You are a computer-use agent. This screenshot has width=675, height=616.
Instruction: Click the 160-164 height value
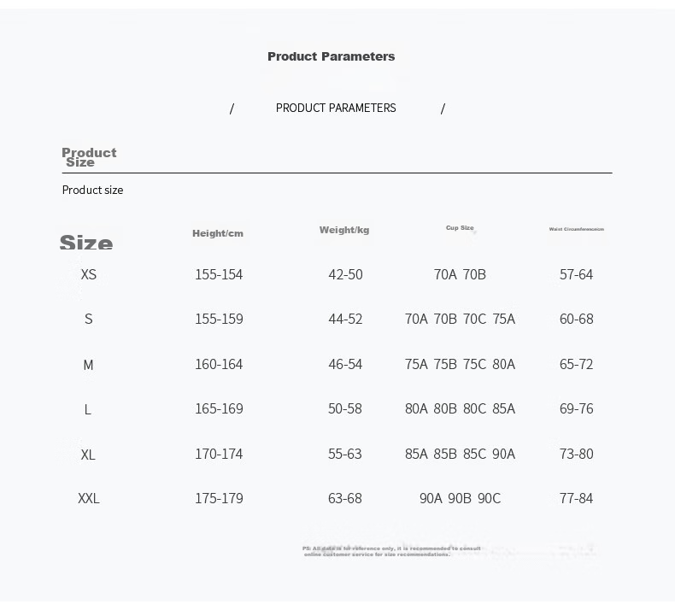[x=219, y=364]
